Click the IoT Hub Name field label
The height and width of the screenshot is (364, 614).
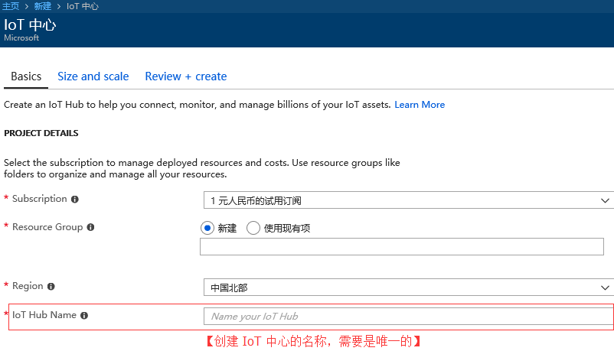[x=44, y=315]
